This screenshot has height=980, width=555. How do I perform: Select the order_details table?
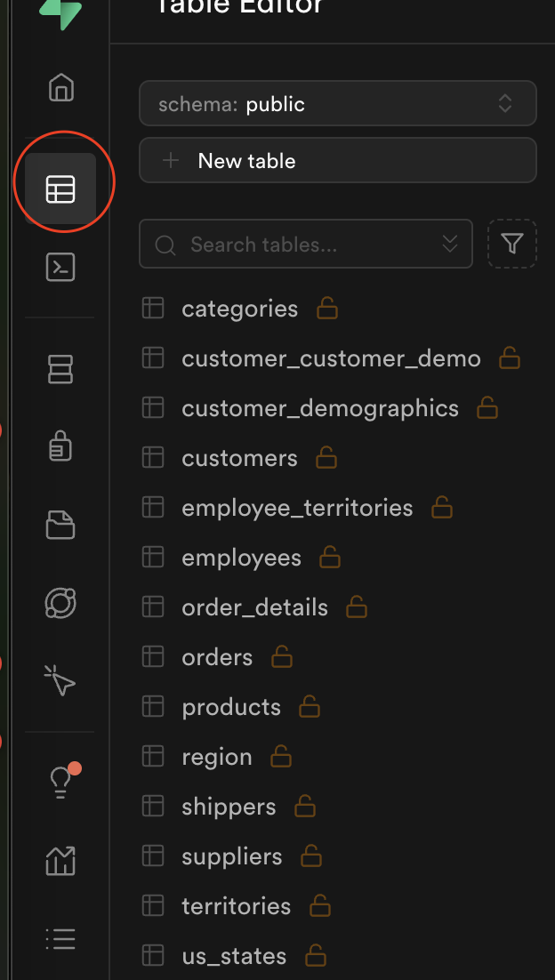254,607
